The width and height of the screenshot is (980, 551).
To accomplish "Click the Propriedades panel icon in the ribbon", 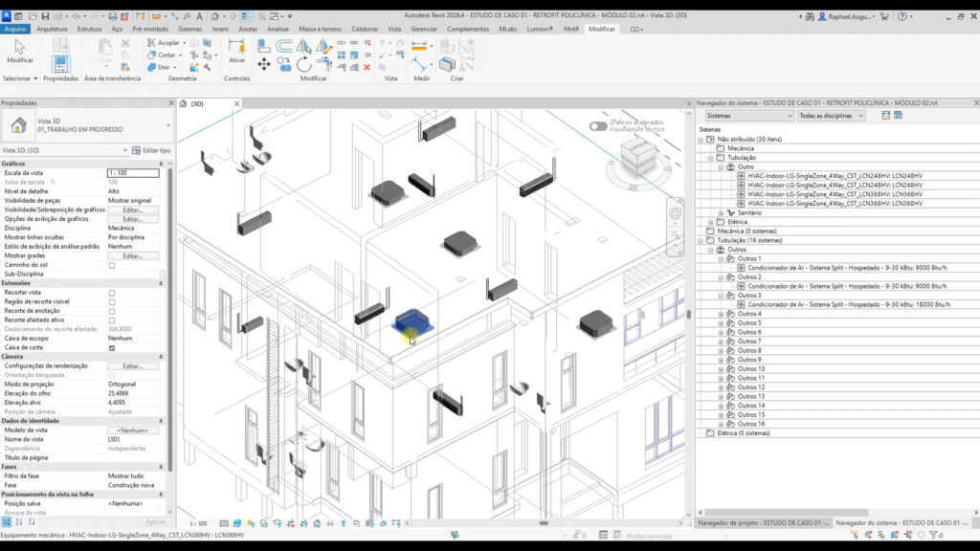I will tap(60, 64).
